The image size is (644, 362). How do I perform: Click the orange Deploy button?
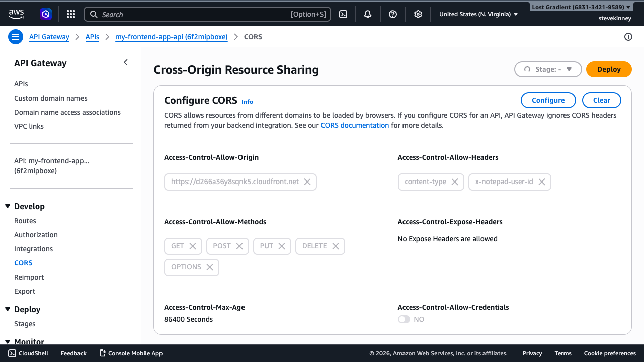(x=609, y=69)
